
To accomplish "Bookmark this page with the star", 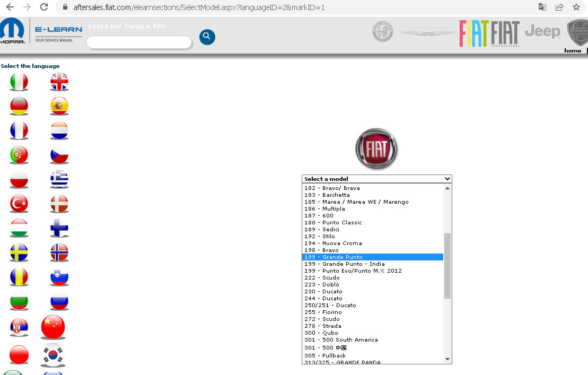I will click(576, 7).
